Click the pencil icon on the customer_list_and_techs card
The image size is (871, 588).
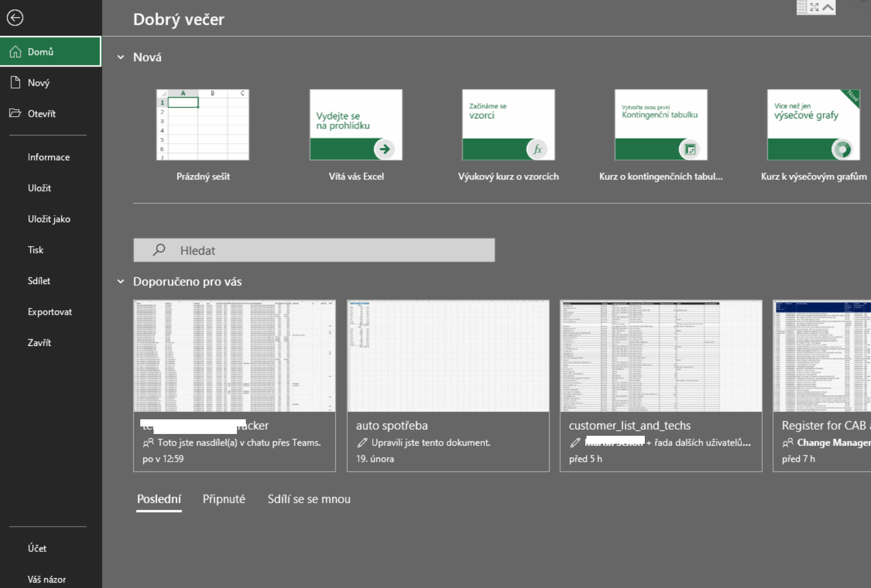tap(575, 442)
